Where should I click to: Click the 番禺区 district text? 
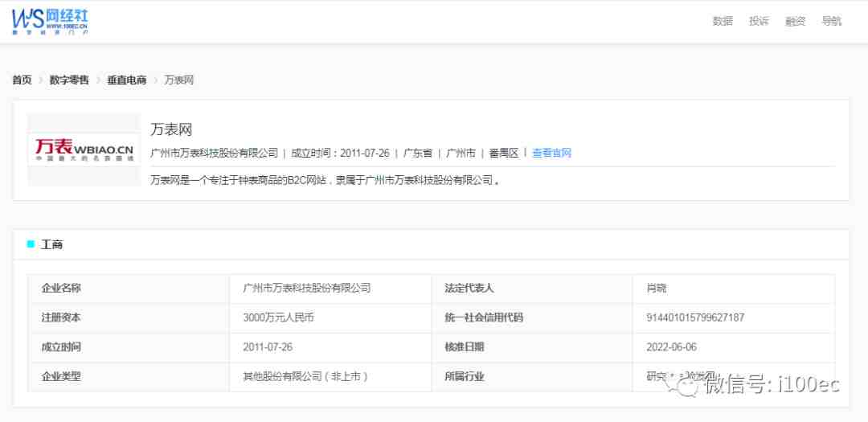tap(503, 153)
